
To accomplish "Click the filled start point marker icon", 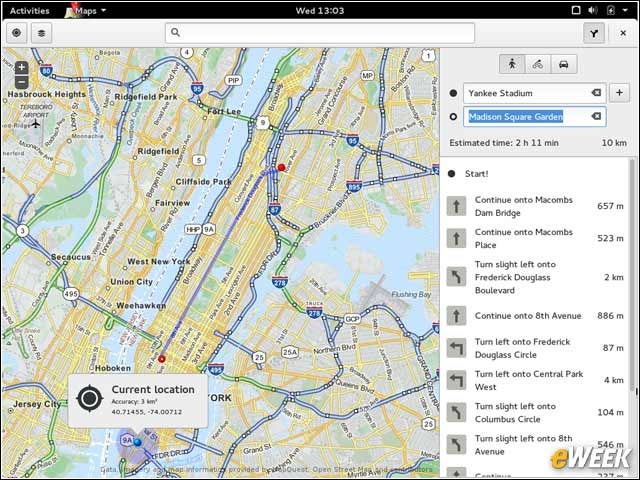I will (453, 93).
